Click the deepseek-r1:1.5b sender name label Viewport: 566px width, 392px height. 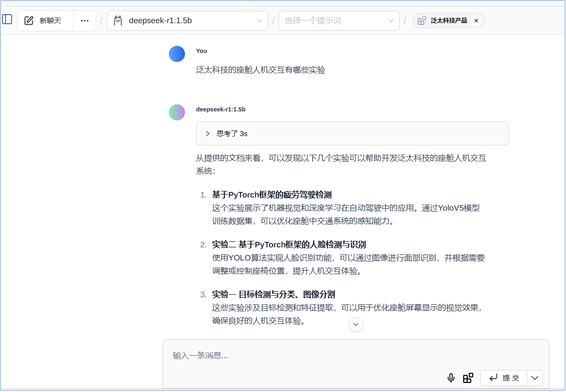click(221, 109)
